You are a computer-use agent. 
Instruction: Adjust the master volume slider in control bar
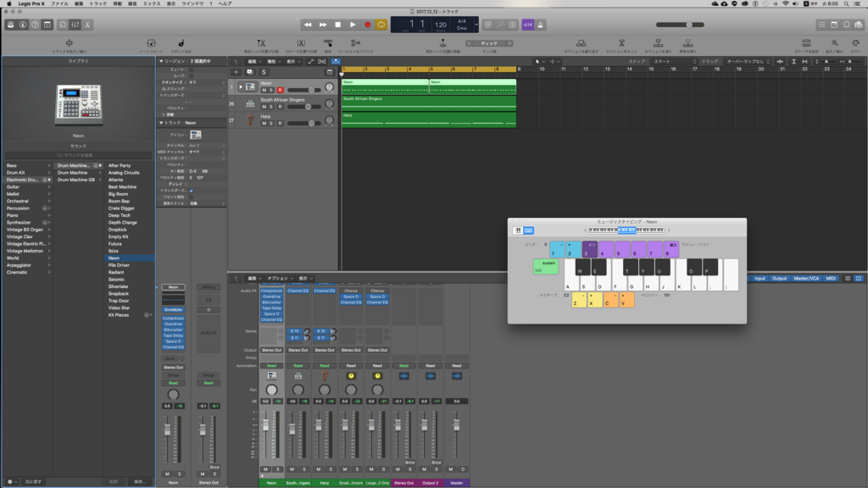click(x=681, y=25)
